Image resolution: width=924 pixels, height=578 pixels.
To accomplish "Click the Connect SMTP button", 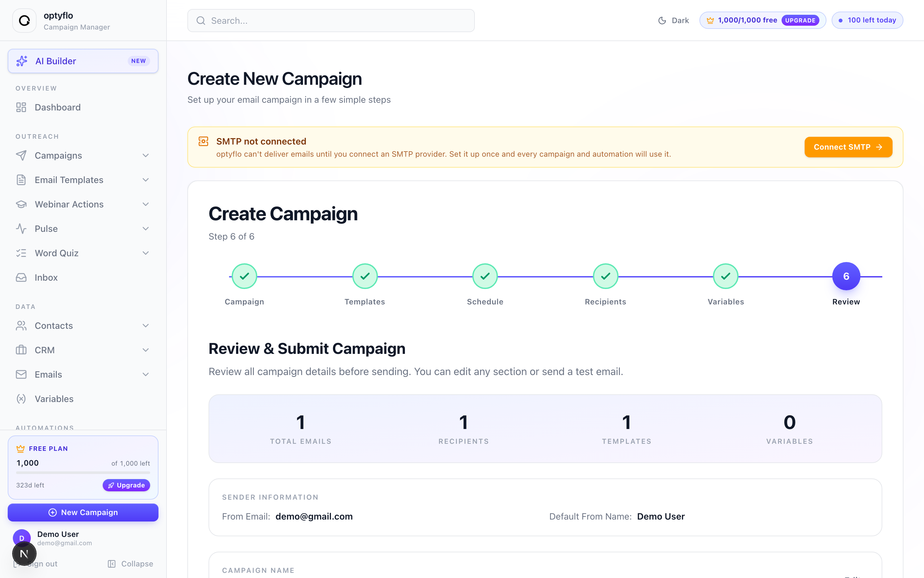I will (848, 147).
